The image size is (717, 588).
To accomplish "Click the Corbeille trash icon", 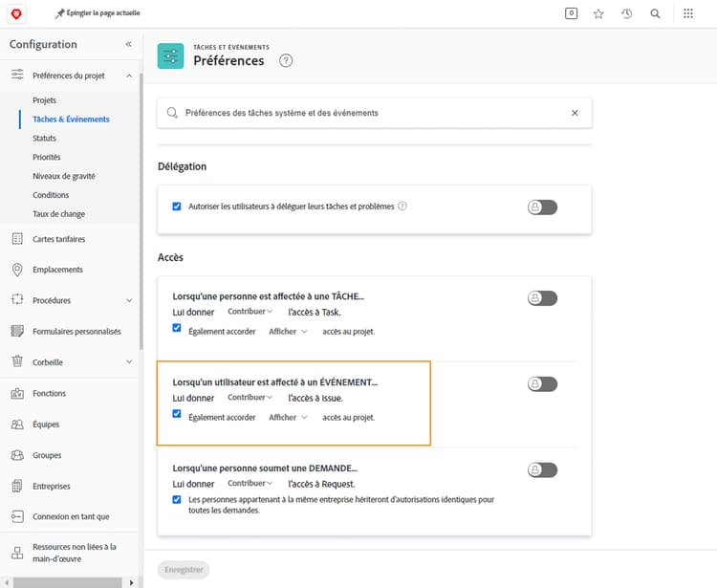I will pyautogui.click(x=17, y=361).
